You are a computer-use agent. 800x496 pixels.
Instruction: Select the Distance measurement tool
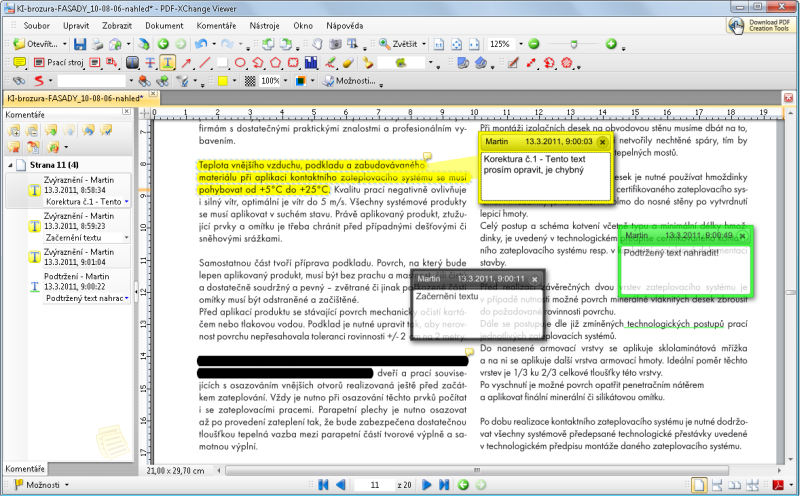point(531,63)
